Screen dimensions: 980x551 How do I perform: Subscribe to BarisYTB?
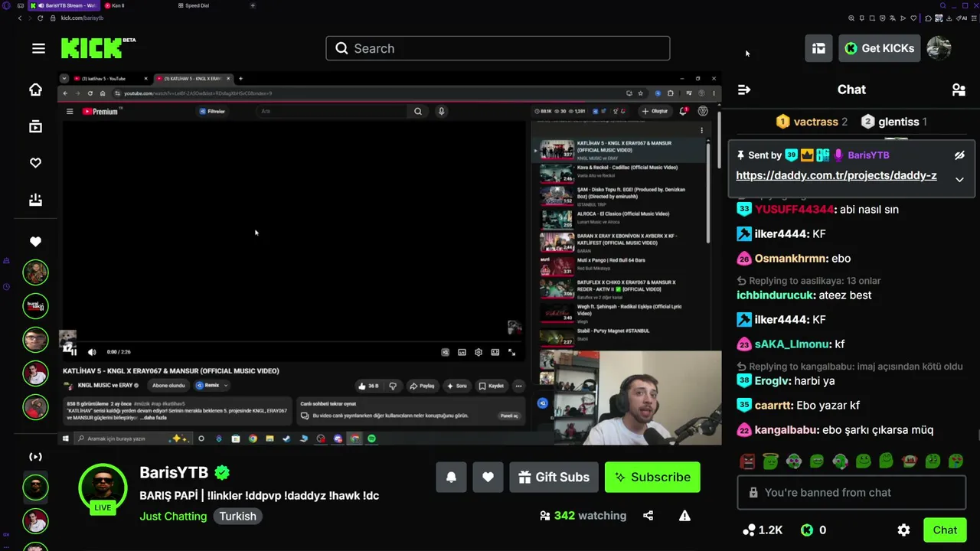(x=652, y=477)
